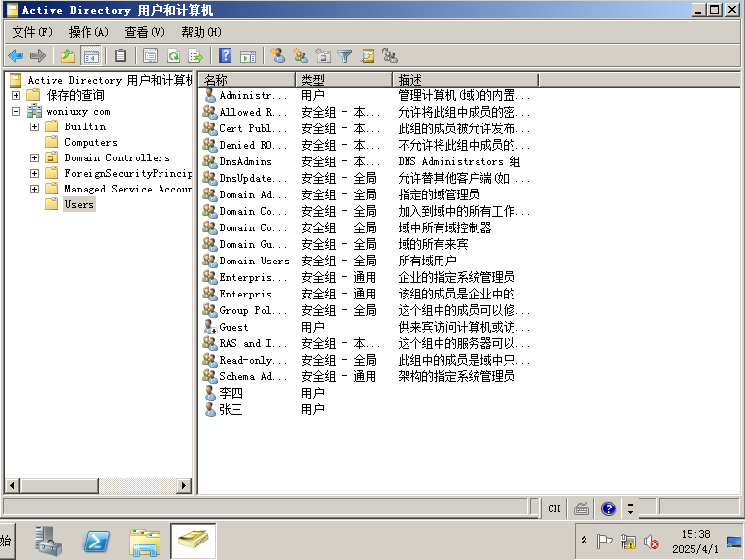Screen dimensions: 745x560
Task: Expand the ForeignSecurityPrincipals node
Action: [x=34, y=173]
